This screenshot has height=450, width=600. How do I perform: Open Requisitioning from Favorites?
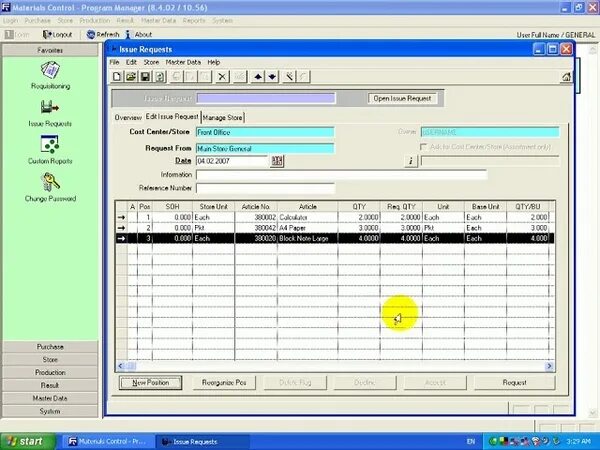click(50, 75)
